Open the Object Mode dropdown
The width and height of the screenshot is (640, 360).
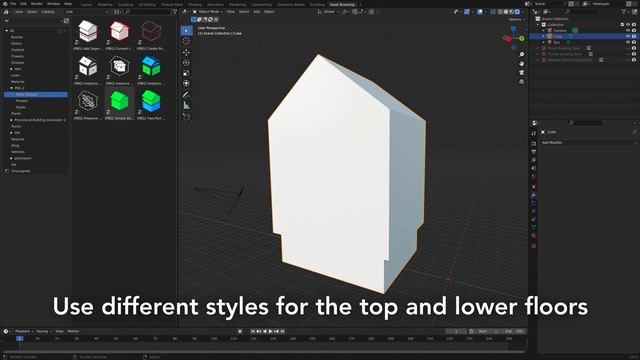tap(208, 12)
